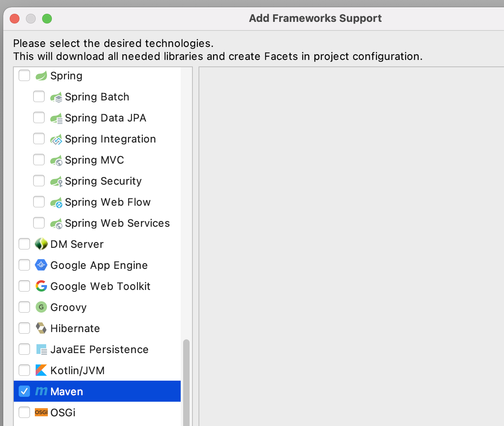Tick the Groovy checkbox
Viewport: 504px width, 426px height.
(x=24, y=307)
